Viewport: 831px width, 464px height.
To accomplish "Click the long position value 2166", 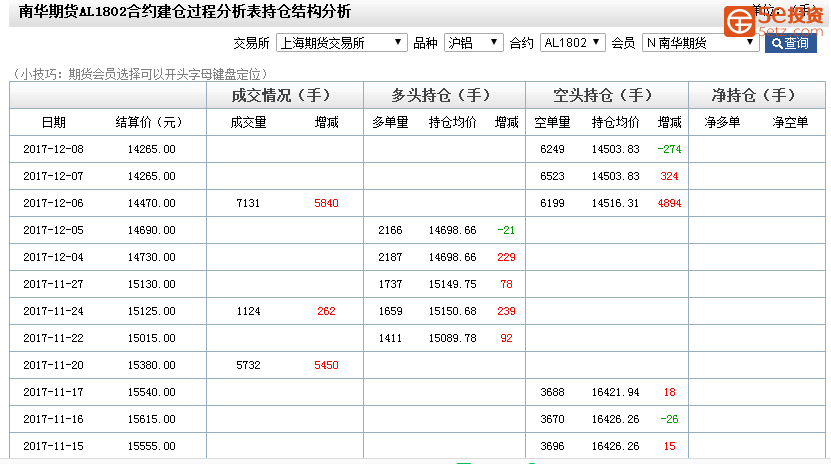I will 390,230.
